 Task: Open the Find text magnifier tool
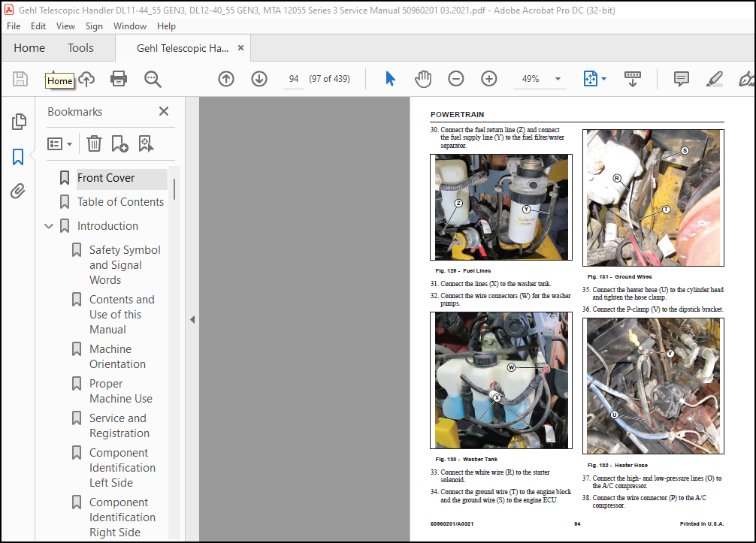pyautogui.click(x=153, y=79)
